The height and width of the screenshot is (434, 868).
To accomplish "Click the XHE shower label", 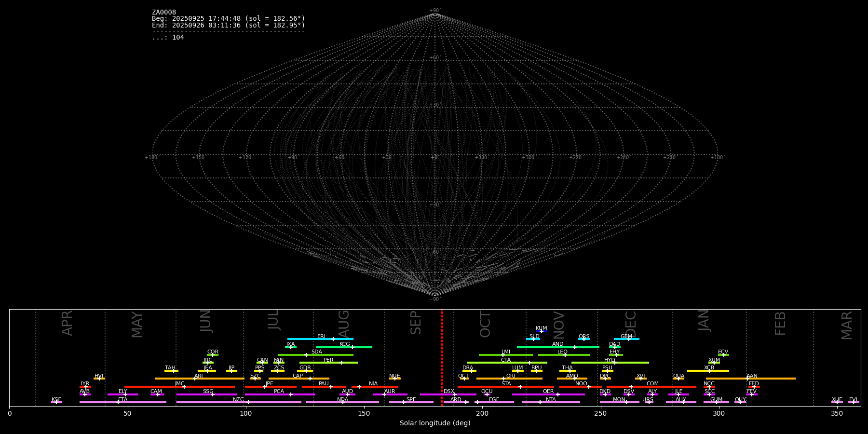I will point(837,400).
